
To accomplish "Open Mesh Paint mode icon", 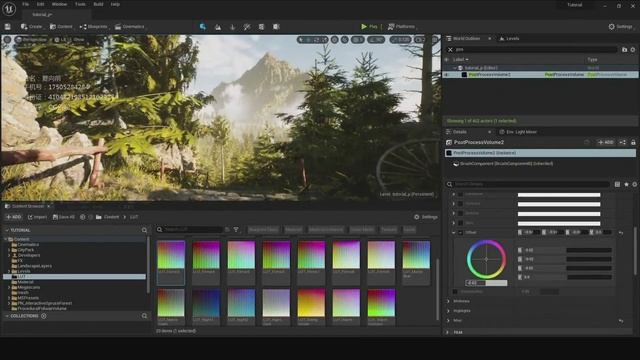I will point(247,27).
